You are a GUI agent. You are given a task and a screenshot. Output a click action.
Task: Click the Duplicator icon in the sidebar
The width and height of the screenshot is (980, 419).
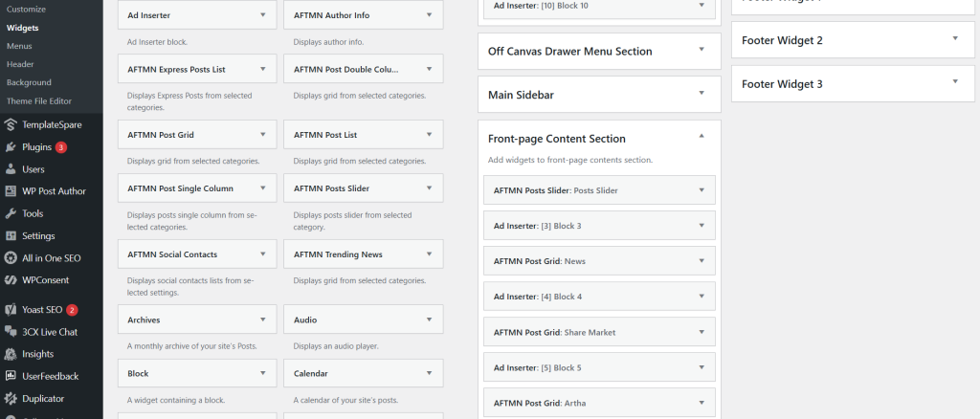[11, 398]
